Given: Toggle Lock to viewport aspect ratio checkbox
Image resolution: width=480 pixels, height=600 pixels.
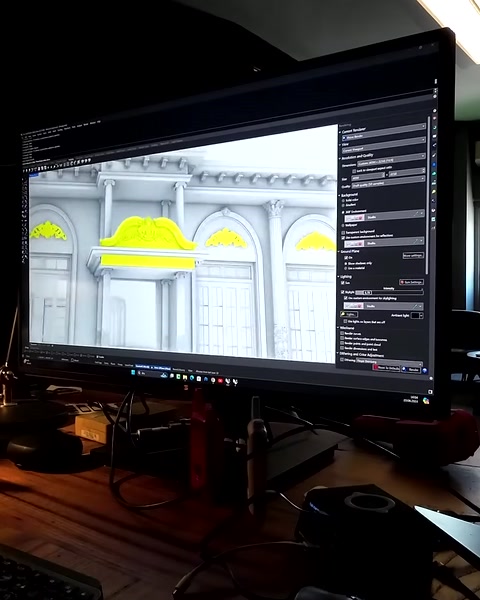Looking at the screenshot, I should coord(354,171).
